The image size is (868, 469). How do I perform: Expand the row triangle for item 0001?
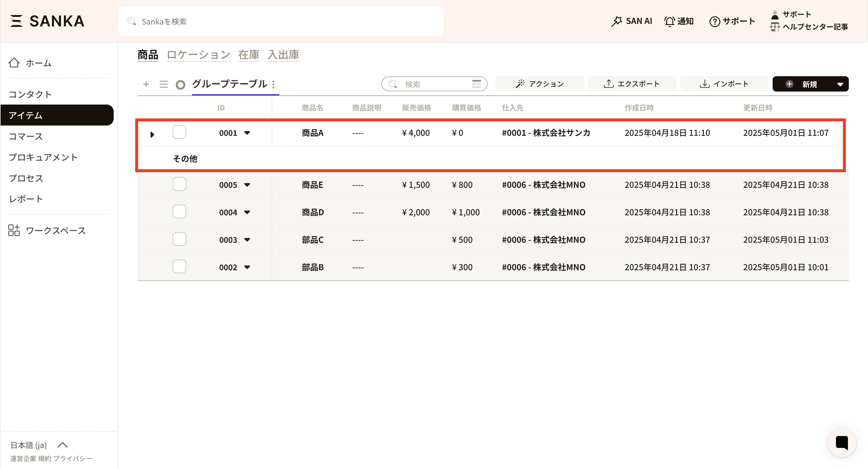[x=152, y=135]
